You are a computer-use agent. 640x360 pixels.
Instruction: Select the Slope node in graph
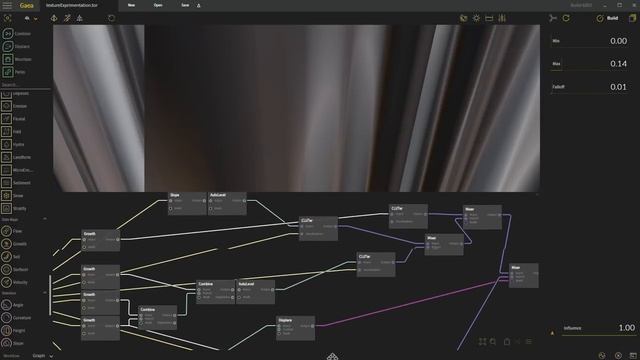click(187, 203)
